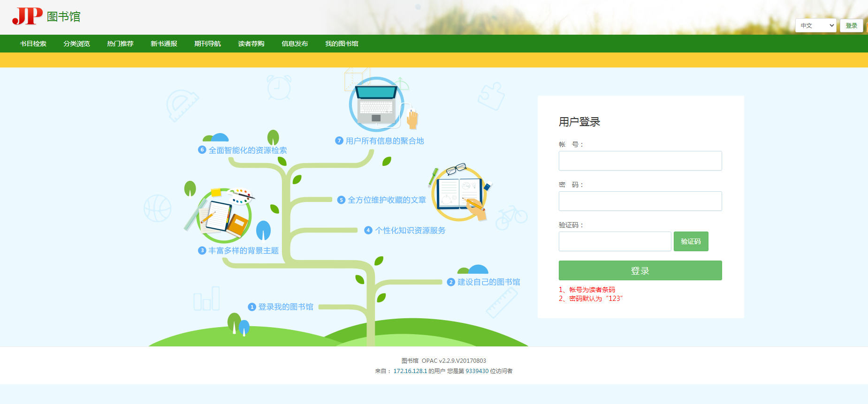Open the 中文 language dropdown
Screen dimensions: 868x404
coord(815,25)
